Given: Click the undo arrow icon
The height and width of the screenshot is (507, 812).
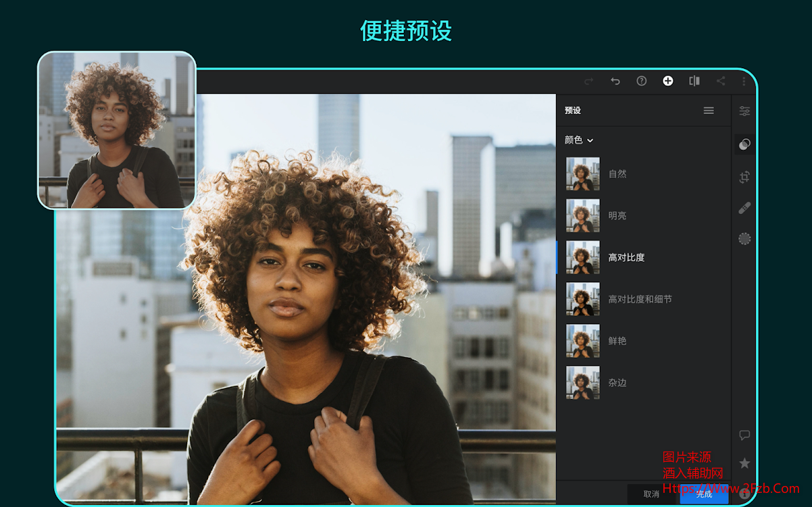Looking at the screenshot, I should [615, 81].
